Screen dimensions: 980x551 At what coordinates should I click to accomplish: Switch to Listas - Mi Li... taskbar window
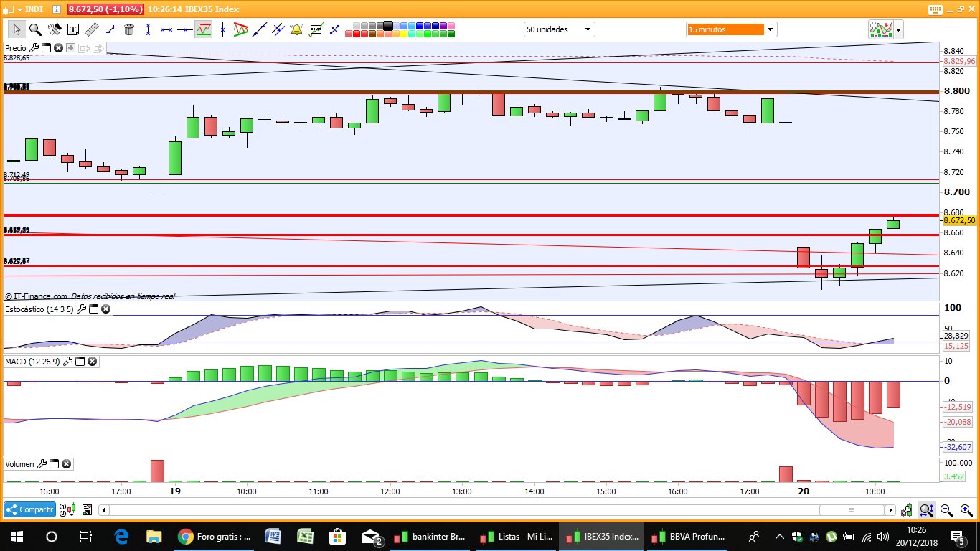[x=515, y=537]
